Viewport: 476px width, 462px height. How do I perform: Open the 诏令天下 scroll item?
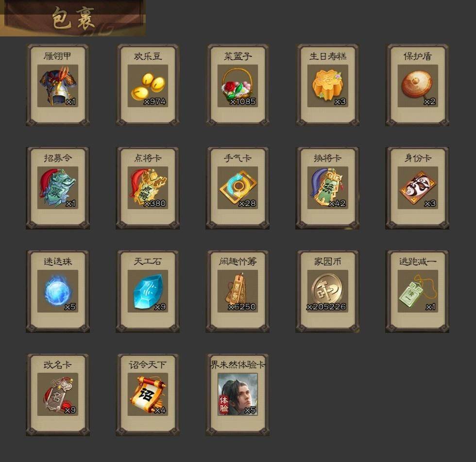(148, 395)
